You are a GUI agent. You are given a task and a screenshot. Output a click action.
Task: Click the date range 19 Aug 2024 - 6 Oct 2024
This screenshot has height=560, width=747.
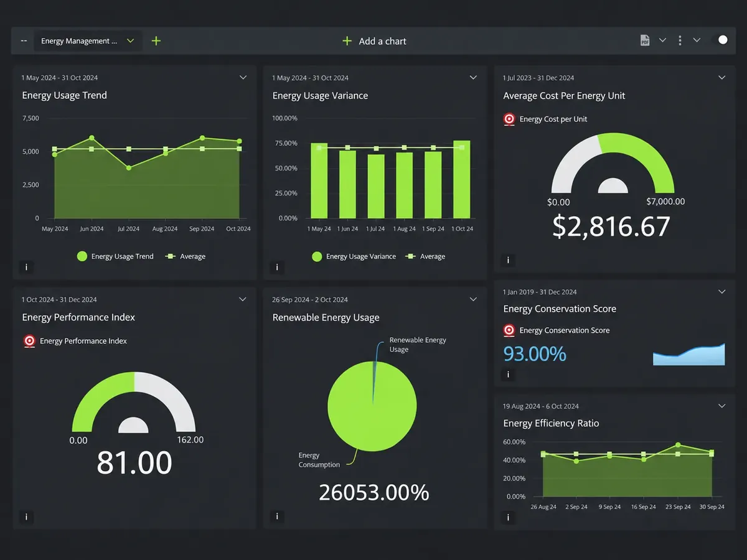pyautogui.click(x=541, y=406)
